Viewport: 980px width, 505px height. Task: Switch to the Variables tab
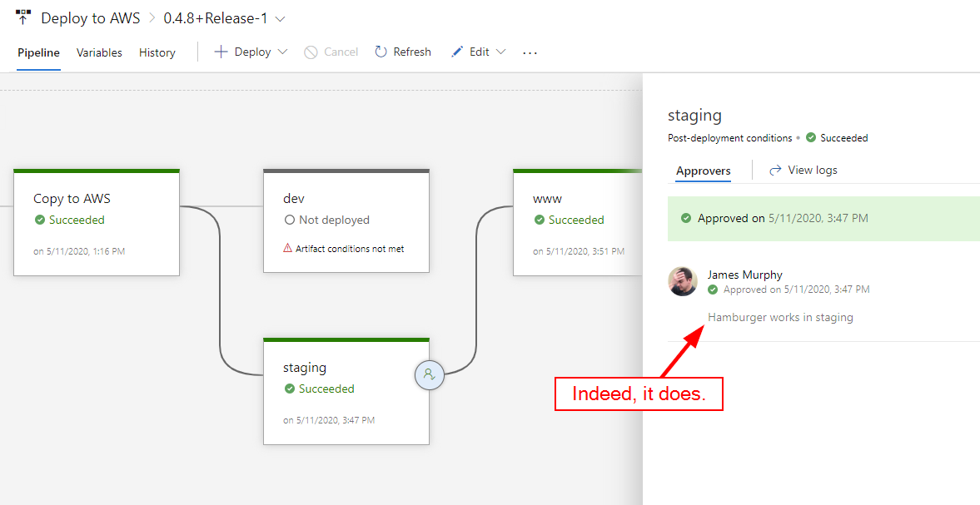[x=99, y=52]
